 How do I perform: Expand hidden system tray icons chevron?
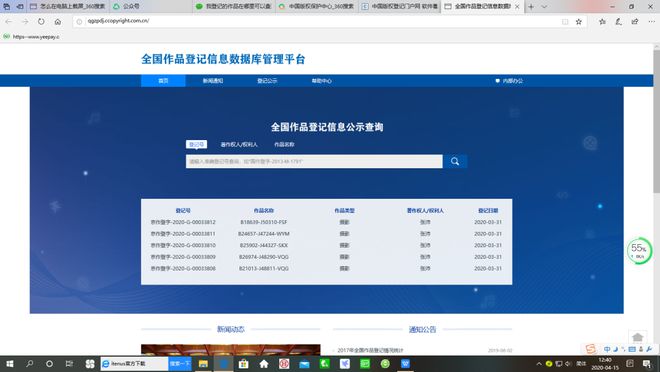pos(539,364)
